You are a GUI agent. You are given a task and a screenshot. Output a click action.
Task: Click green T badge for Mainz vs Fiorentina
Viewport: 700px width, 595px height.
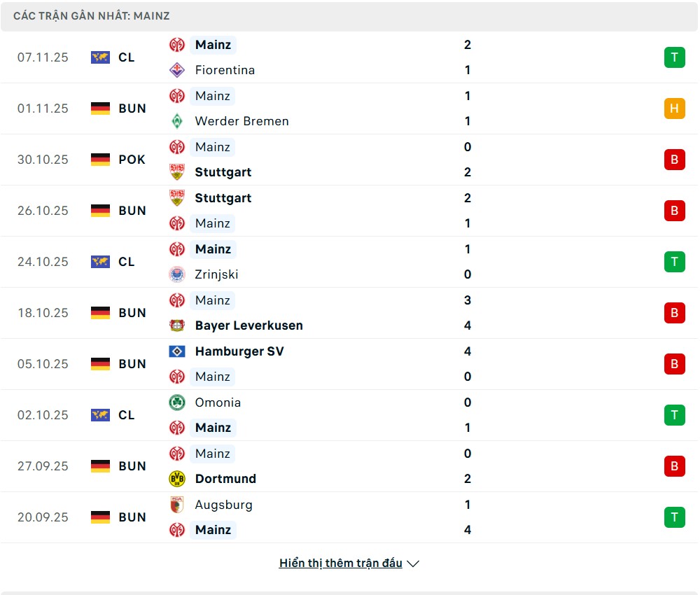674,57
